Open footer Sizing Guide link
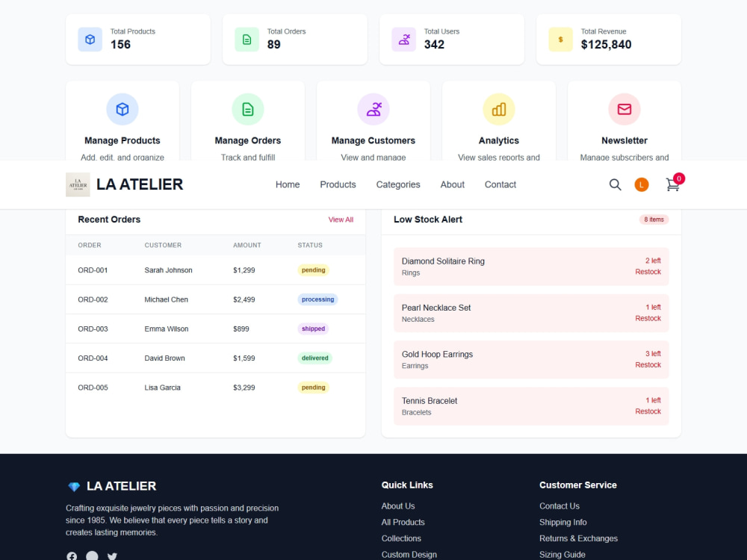Image resolution: width=747 pixels, height=560 pixels. 562,555
